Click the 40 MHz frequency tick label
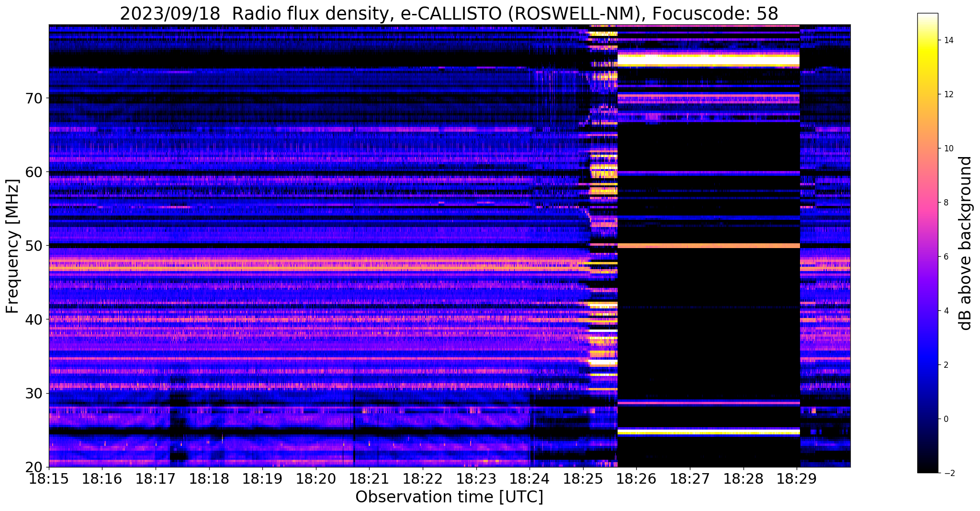The image size is (980, 511). pyautogui.click(x=34, y=319)
